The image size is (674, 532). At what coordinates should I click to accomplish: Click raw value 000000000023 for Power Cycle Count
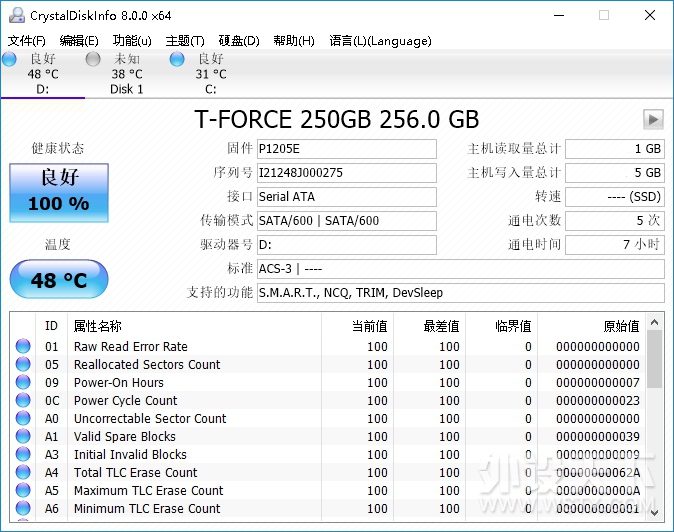pyautogui.click(x=597, y=401)
